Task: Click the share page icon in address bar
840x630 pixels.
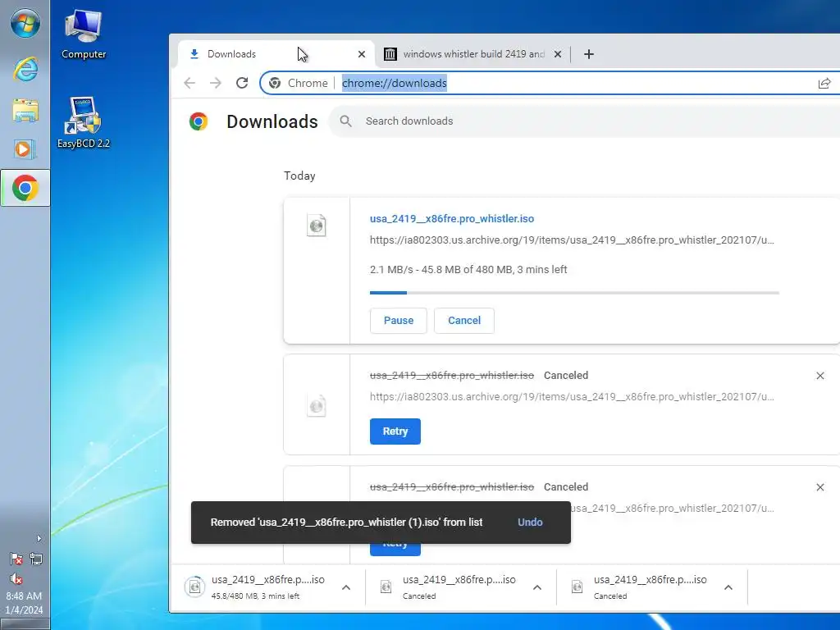Action: tap(824, 83)
